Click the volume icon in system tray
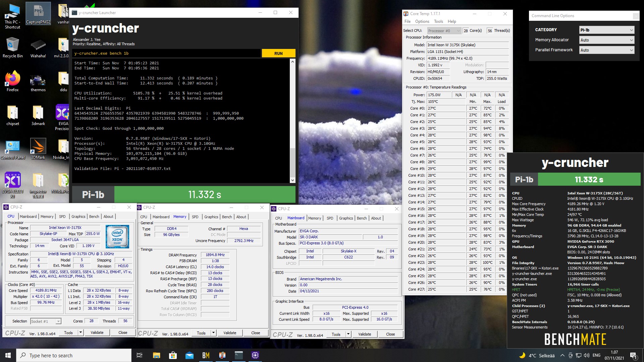This screenshot has height=362, width=644. point(586,355)
